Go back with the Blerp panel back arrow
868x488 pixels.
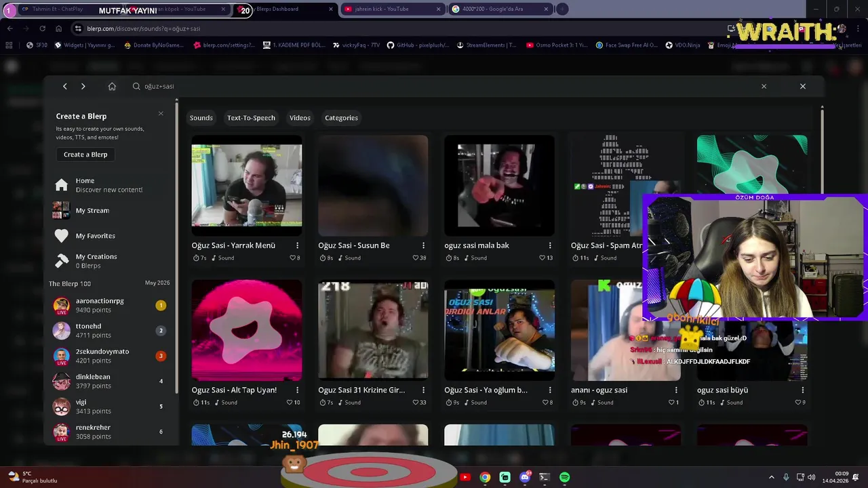(64, 86)
